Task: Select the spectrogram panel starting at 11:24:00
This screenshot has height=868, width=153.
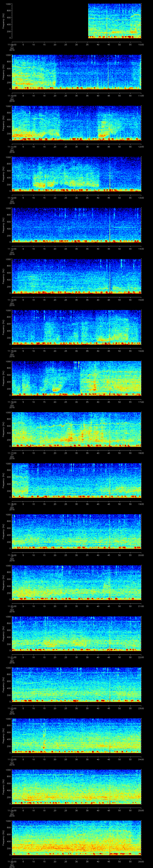Action: point(76,787)
